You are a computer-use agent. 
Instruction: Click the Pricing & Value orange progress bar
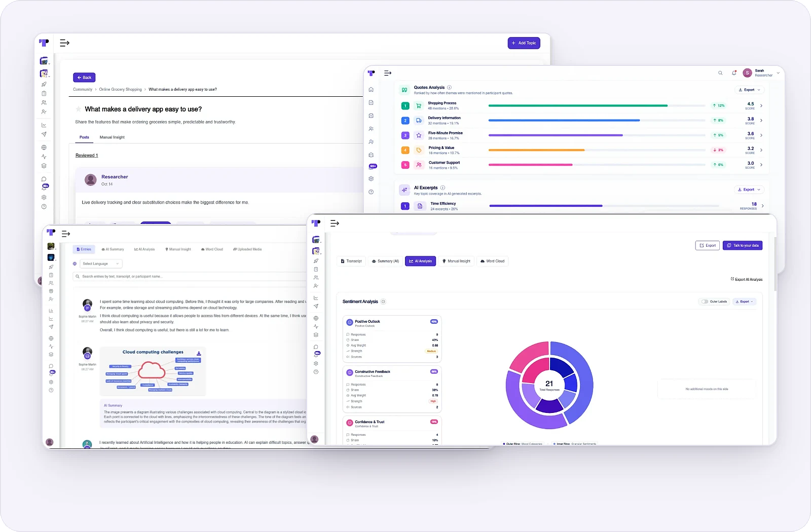[x=536, y=150]
